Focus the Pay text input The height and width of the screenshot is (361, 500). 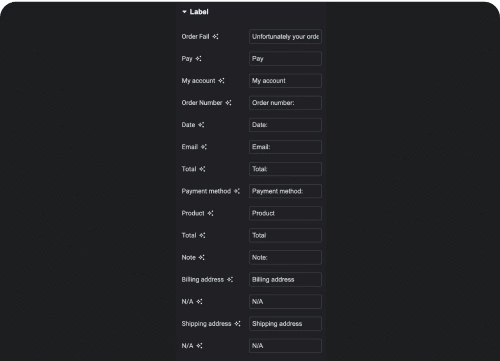285,59
